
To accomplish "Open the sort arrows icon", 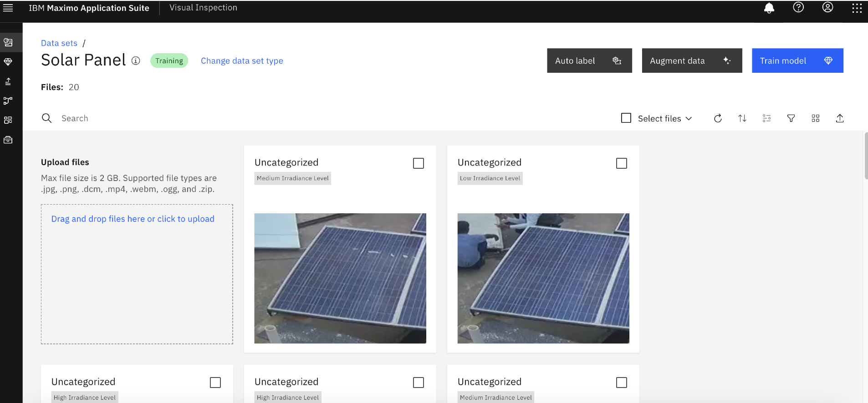I will [x=742, y=118].
